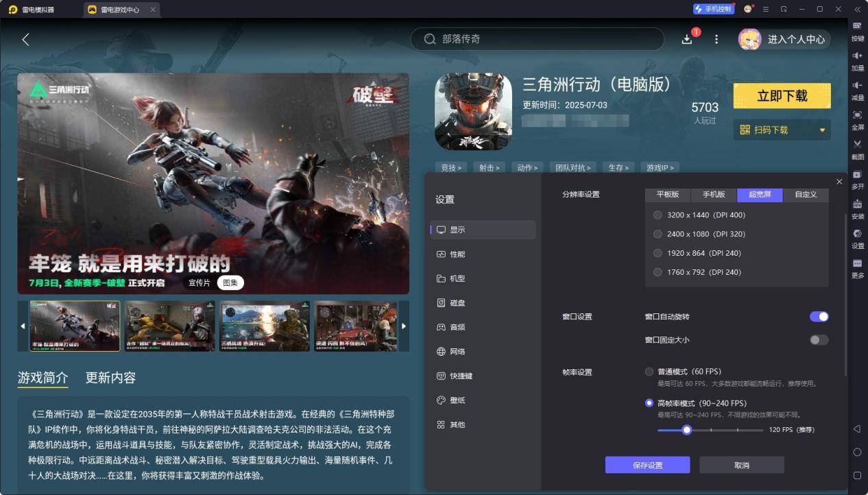Open the 游戏IP > tag
Viewport: 868px width, 495px height.
click(660, 167)
